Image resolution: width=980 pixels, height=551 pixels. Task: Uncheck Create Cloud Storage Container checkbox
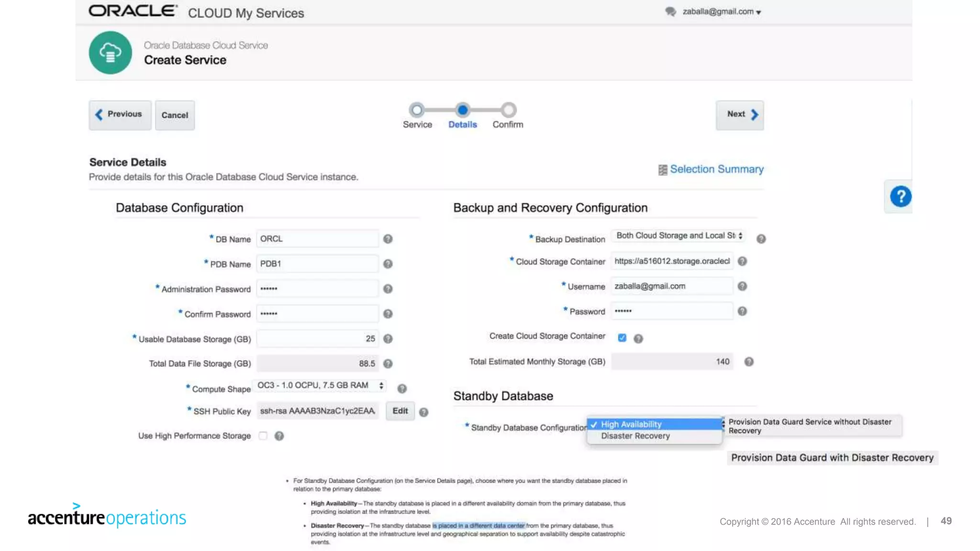pyautogui.click(x=622, y=338)
